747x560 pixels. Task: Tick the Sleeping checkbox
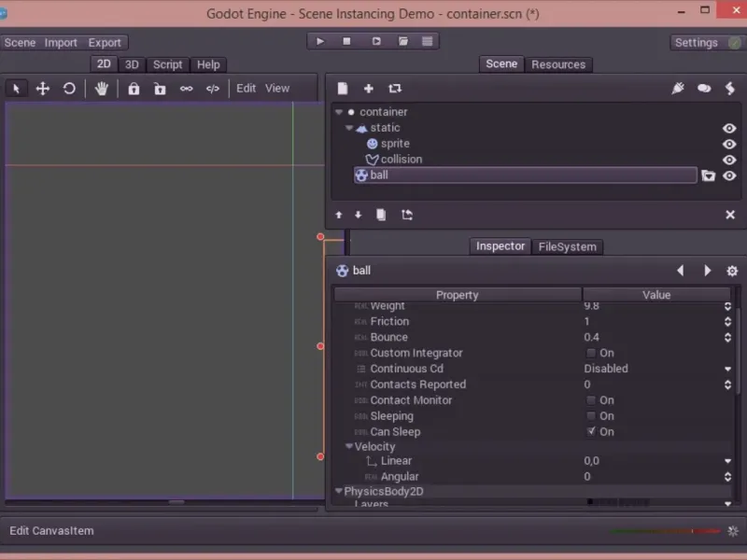coord(591,415)
